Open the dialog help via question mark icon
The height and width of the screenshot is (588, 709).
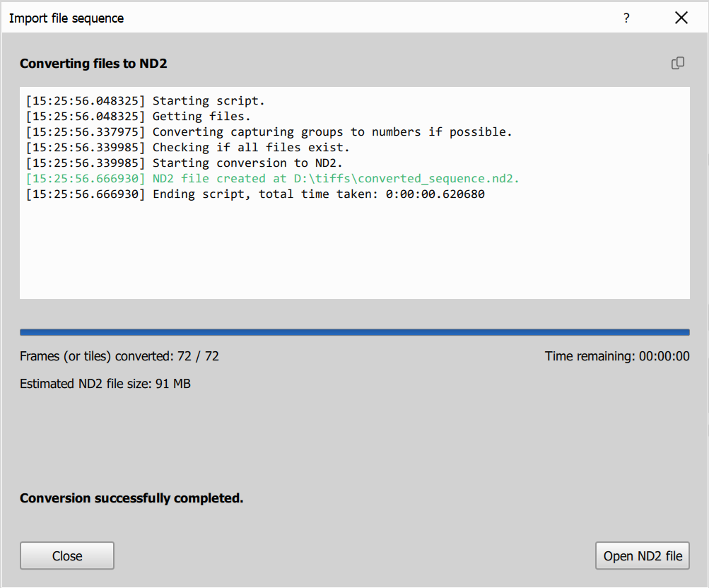pyautogui.click(x=626, y=18)
